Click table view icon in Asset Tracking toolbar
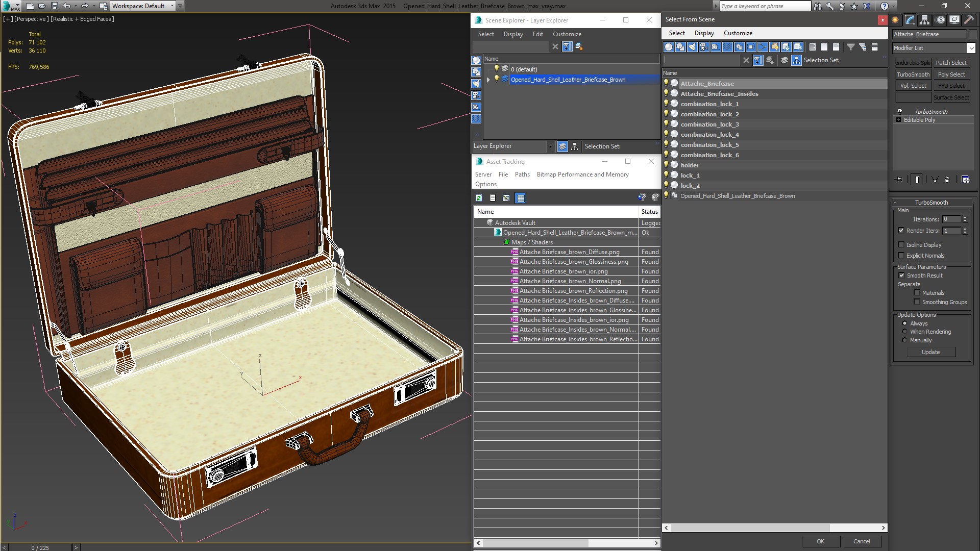 coord(520,198)
